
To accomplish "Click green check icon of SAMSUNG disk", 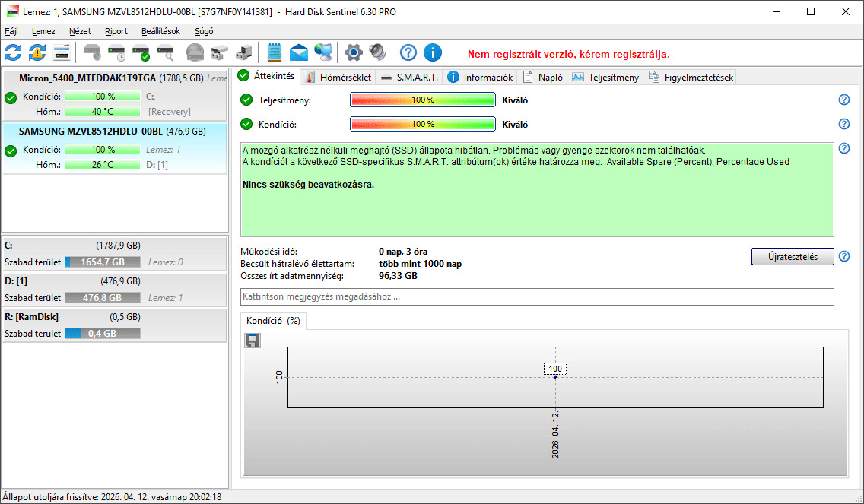I will click(x=11, y=151).
